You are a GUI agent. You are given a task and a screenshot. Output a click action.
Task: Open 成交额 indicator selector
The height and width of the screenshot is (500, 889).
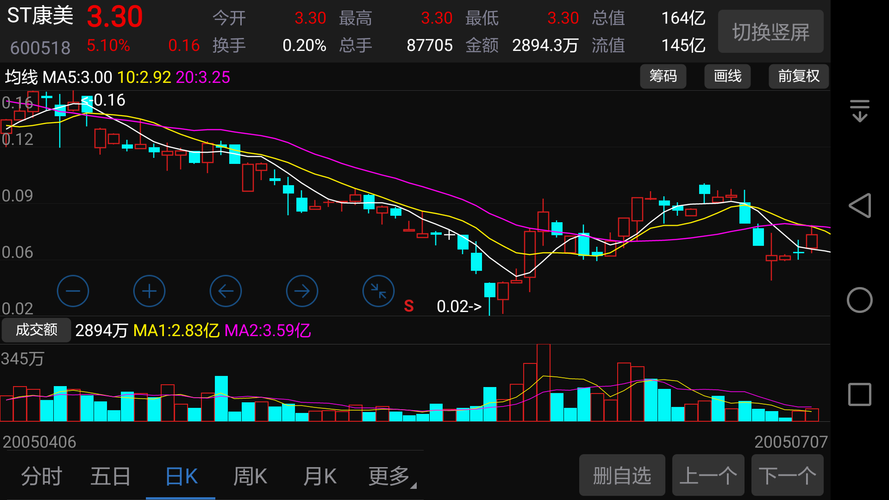[x=36, y=330]
